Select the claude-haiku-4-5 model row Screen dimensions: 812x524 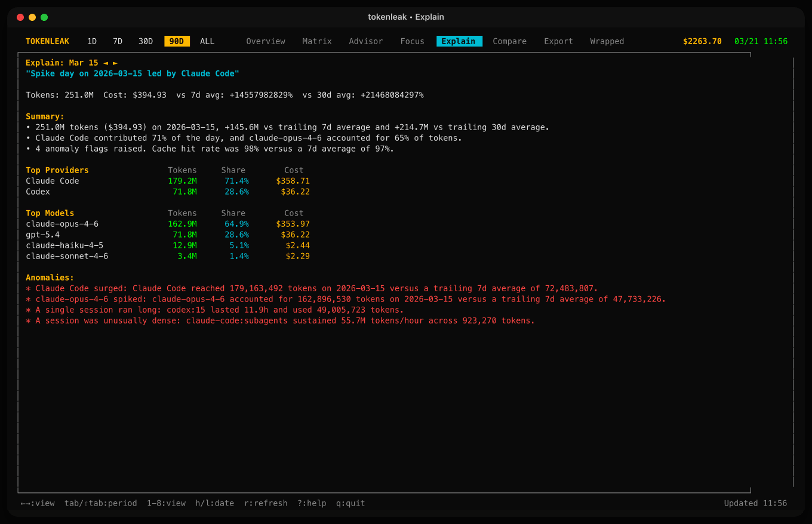click(x=168, y=245)
